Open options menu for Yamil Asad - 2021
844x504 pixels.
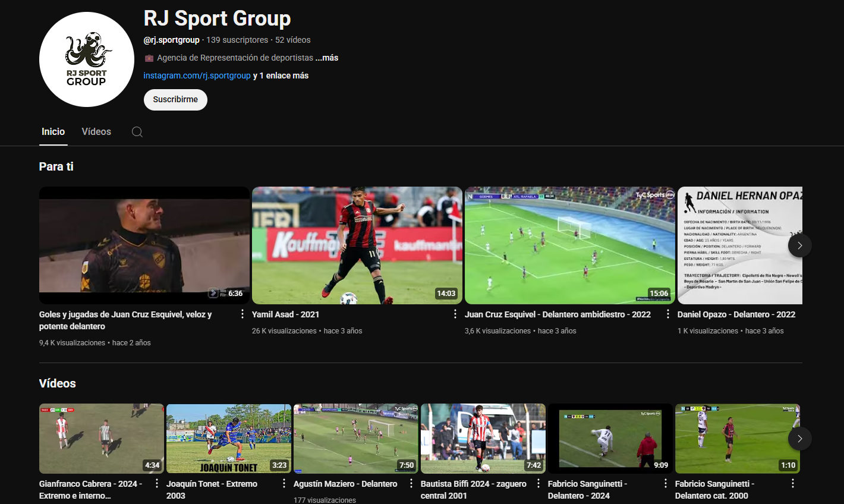(x=455, y=314)
